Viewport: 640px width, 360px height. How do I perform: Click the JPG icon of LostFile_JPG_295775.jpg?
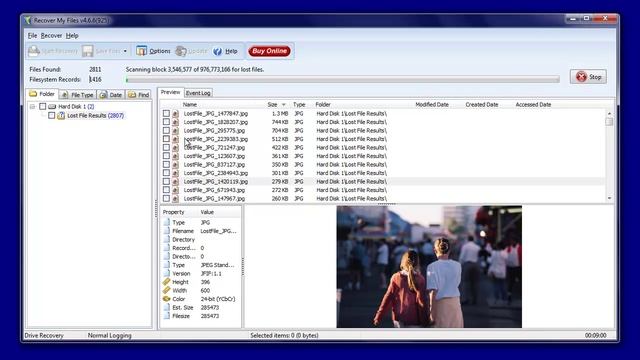[176, 131]
